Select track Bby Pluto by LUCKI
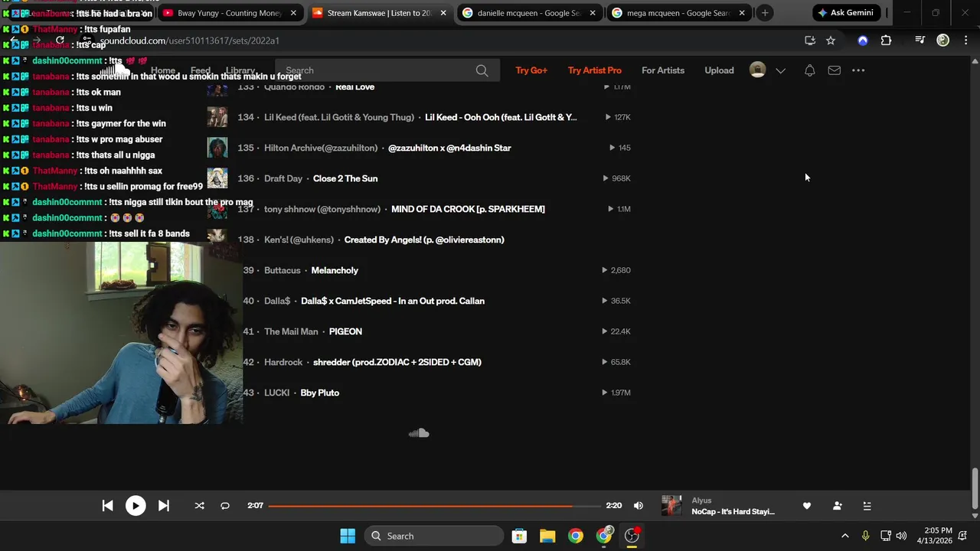The width and height of the screenshot is (980, 551). pyautogui.click(x=319, y=393)
